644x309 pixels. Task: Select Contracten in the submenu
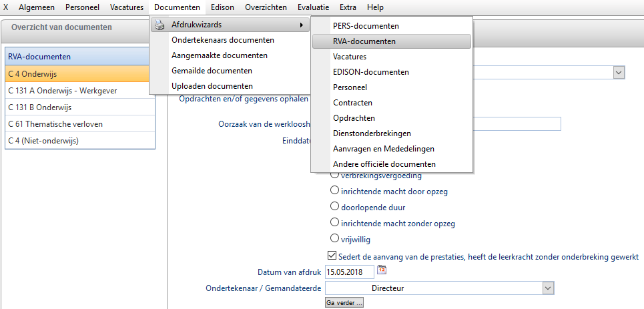tap(392, 103)
